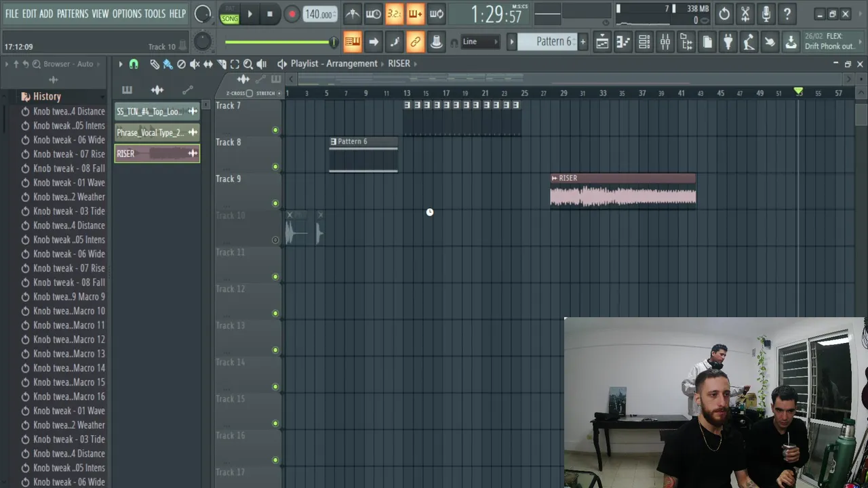
Task: Select the playlist Playback speaker tool
Action: click(x=262, y=64)
